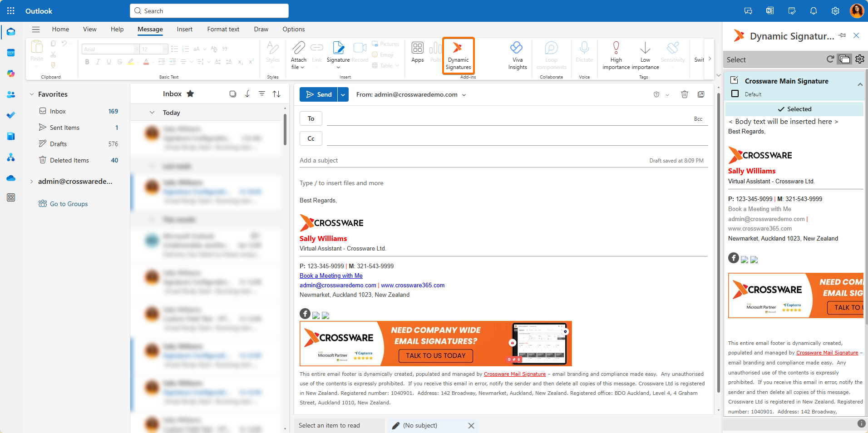
Task: Click the Viva Insights icon
Action: pos(517,48)
